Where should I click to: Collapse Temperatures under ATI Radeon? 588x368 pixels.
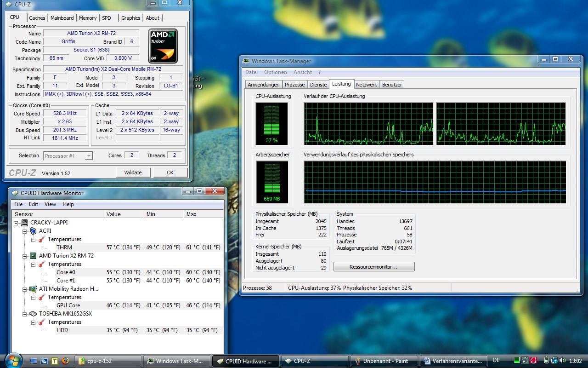(34, 297)
